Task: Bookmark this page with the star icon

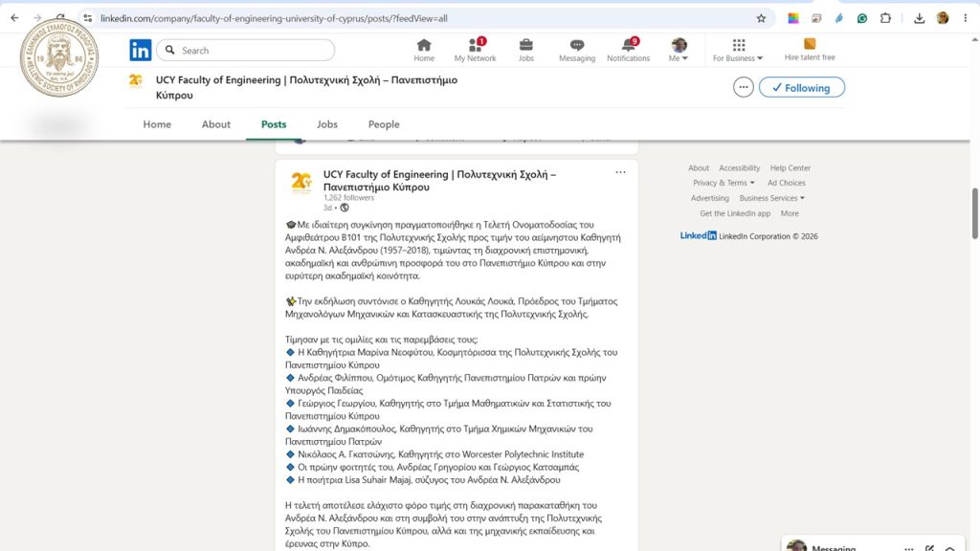Action: pos(761,18)
